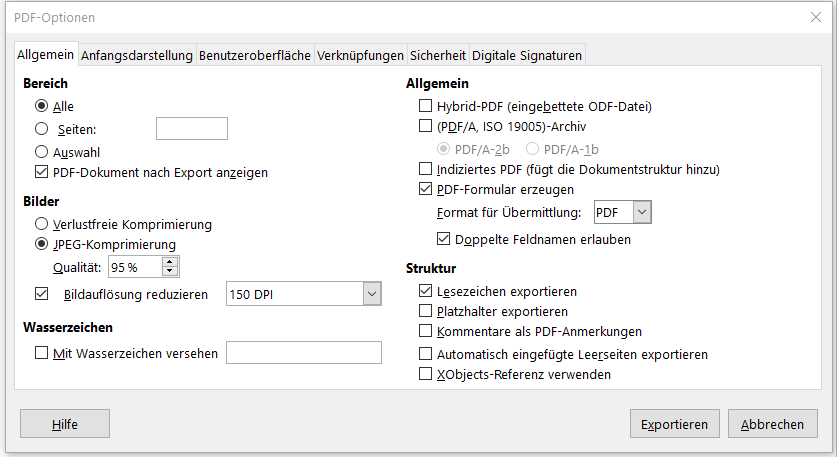Enable Hybrid-PDF (eingebettete ODF-Datei)
The width and height of the screenshot is (837, 457).
tap(425, 106)
